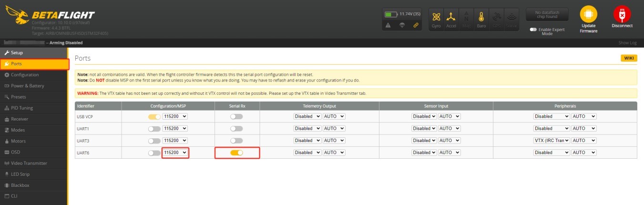Click the link status icon under battery

[416, 25]
